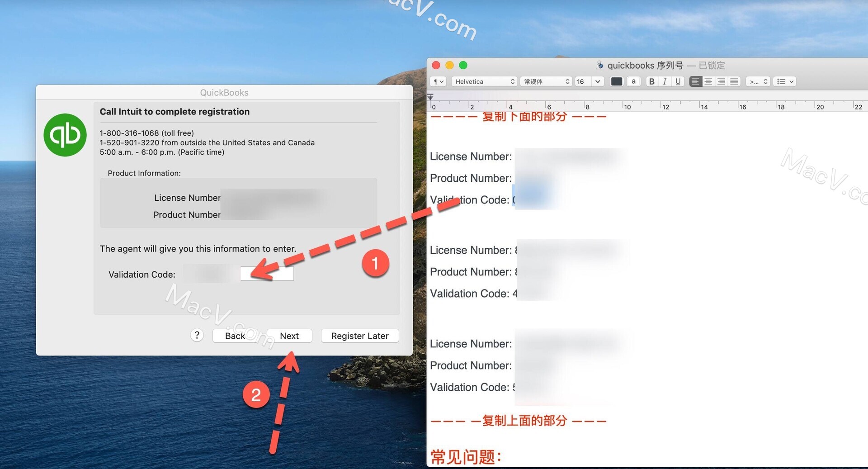Expand the font size arrow next to 16
This screenshot has height=469, width=868.
(x=598, y=81)
